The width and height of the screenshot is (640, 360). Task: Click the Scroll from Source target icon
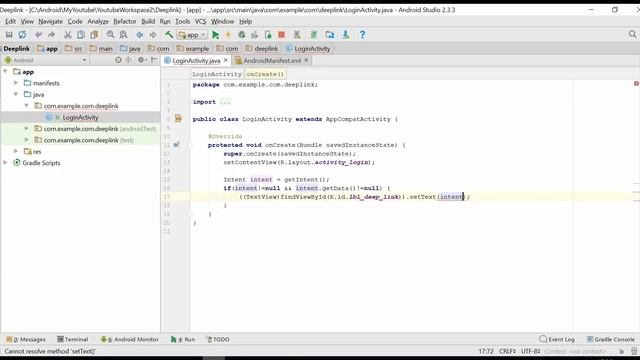[118, 60]
